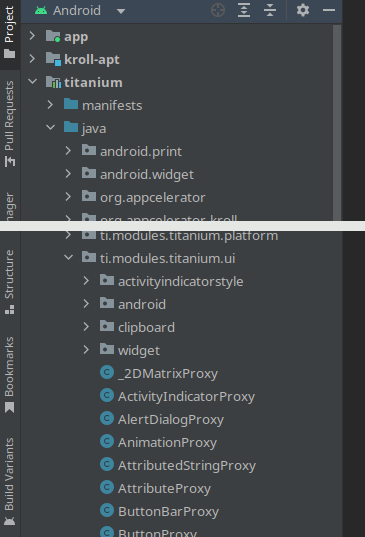Expand the manifests folder
The width and height of the screenshot is (365, 537).
point(50,104)
